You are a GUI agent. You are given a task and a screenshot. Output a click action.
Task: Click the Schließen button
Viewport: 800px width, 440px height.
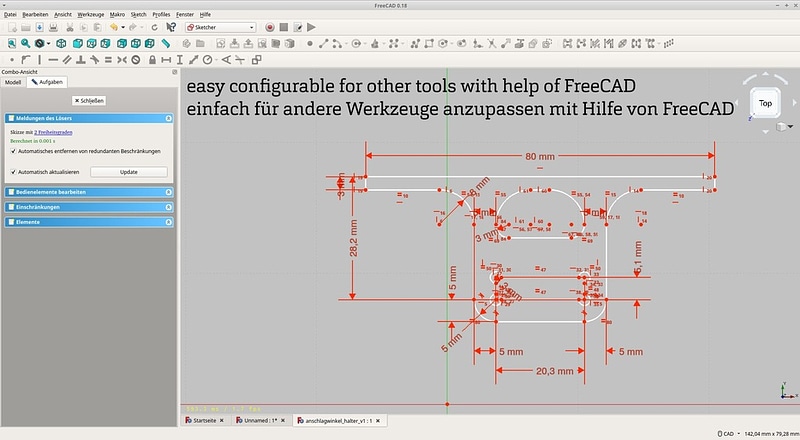tap(89, 101)
